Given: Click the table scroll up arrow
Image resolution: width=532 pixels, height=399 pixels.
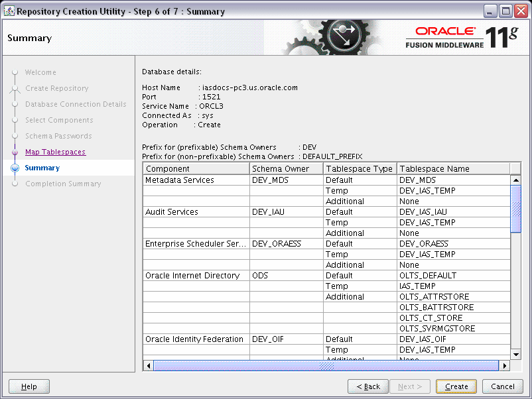Looking at the screenshot, I should [x=515, y=180].
